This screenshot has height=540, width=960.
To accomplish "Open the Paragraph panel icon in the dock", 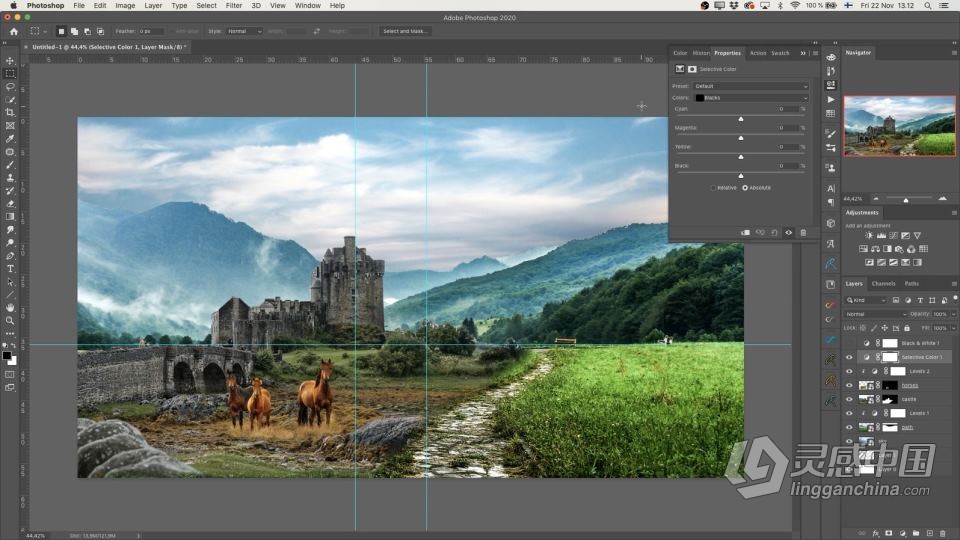I will click(831, 203).
